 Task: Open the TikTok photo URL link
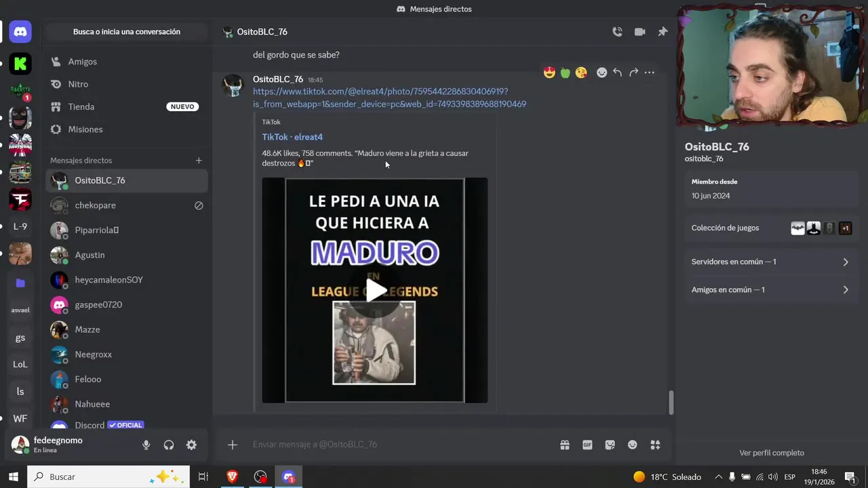pos(389,98)
